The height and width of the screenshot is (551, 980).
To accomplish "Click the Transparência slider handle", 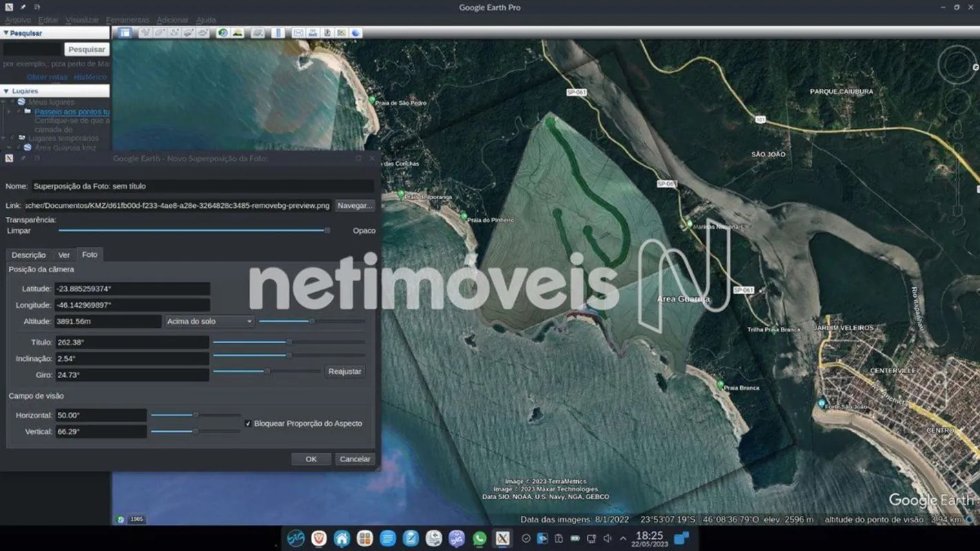I will (x=327, y=231).
